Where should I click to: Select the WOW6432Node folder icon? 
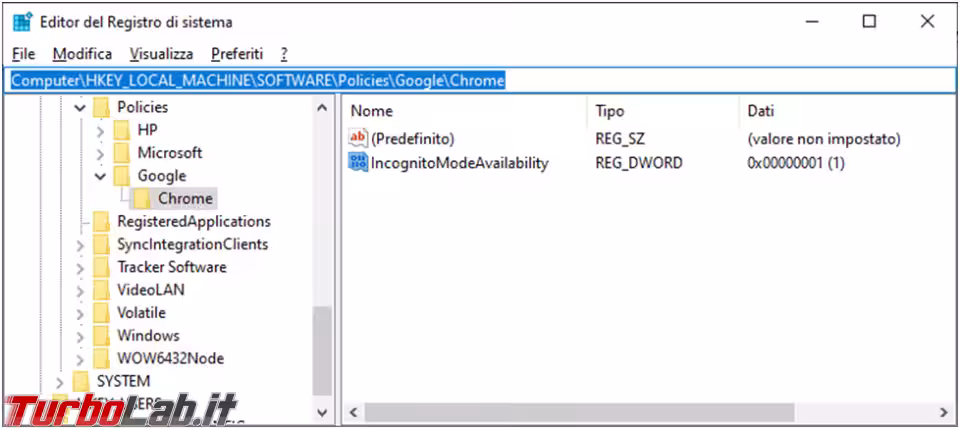[101, 358]
